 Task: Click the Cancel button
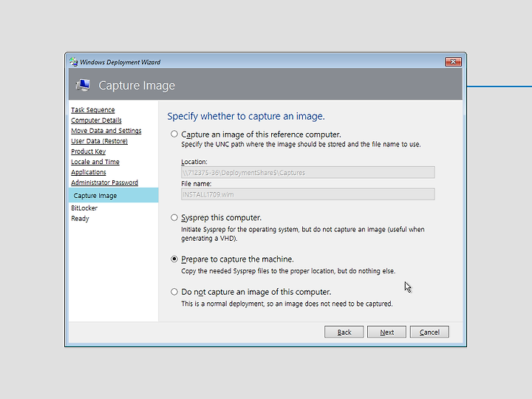[429, 332]
